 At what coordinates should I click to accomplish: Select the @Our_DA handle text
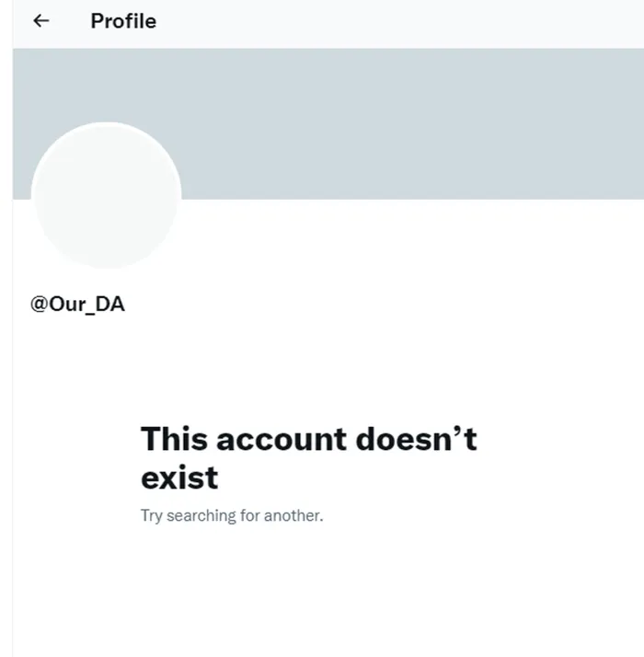77,304
